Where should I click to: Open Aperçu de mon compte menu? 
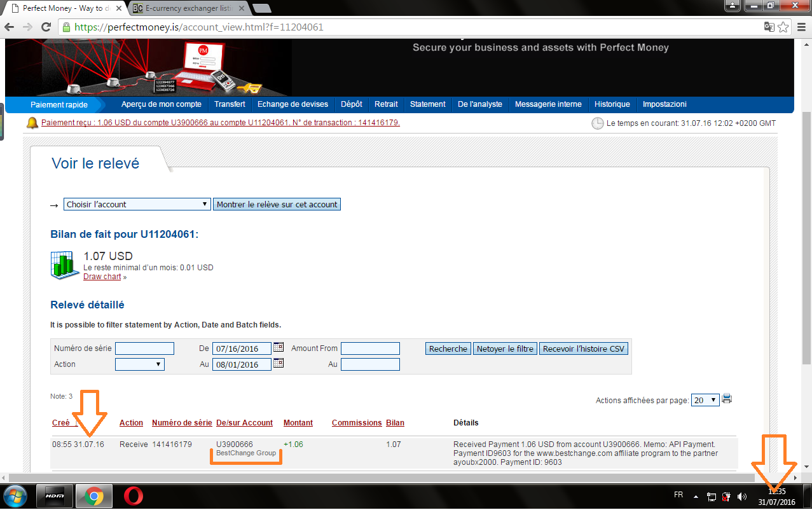click(x=162, y=104)
